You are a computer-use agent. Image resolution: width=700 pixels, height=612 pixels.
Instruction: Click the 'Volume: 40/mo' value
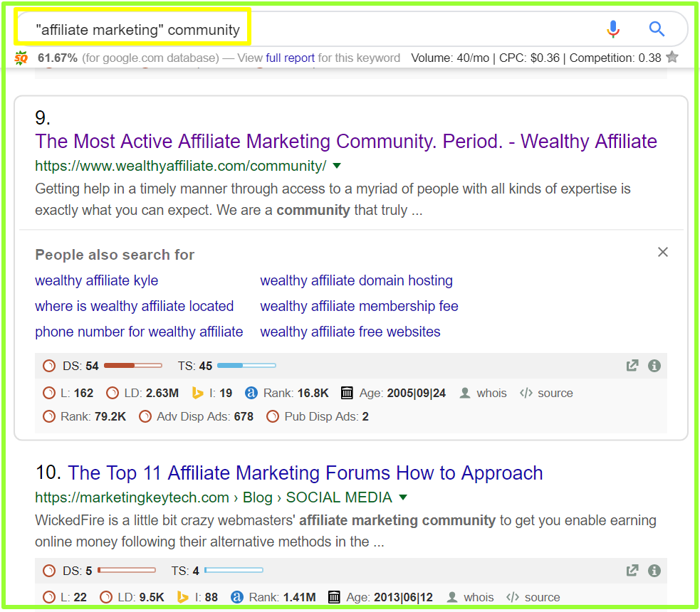pyautogui.click(x=450, y=58)
